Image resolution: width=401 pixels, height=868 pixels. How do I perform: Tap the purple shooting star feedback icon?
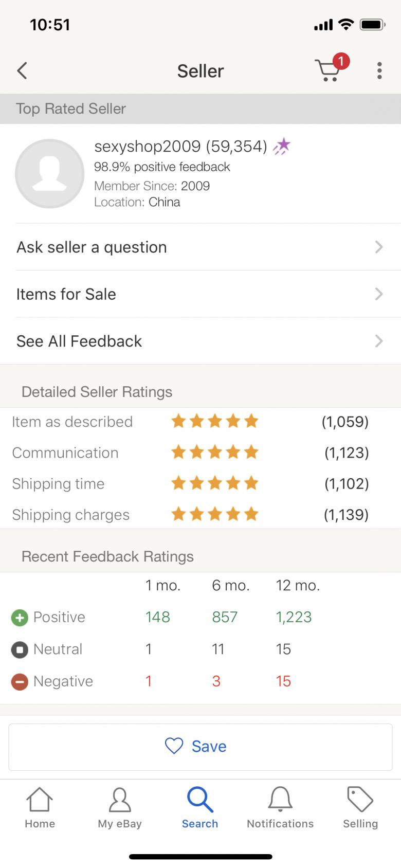tap(282, 147)
